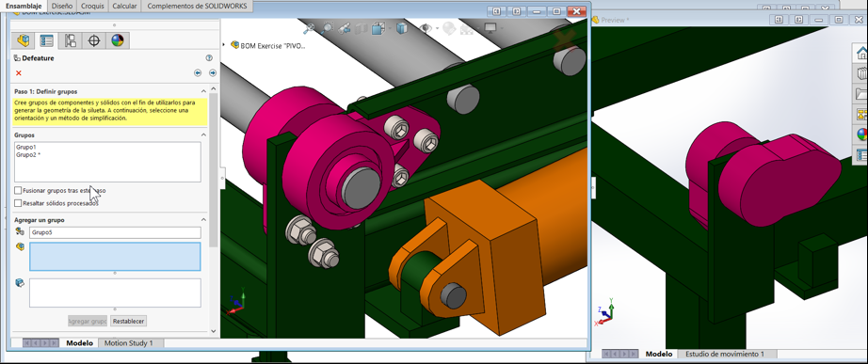
Task: Open the DisplayManager color sphere tab
Action: coord(118,40)
